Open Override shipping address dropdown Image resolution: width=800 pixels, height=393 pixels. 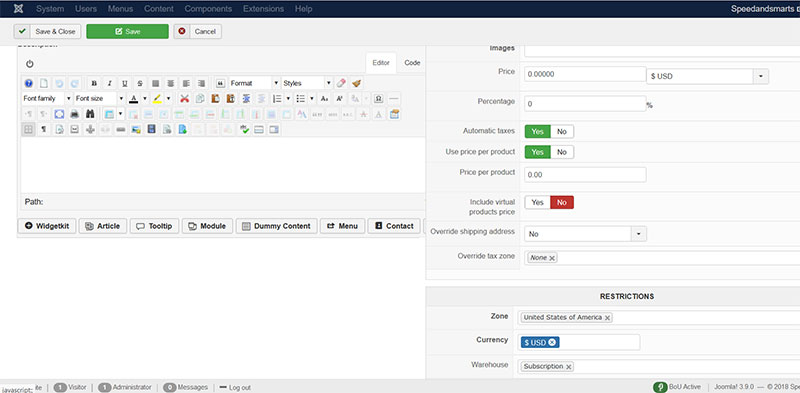click(586, 234)
